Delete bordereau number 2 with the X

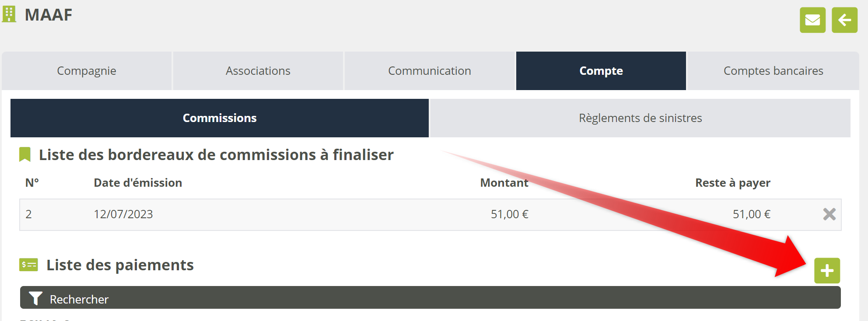tap(829, 214)
